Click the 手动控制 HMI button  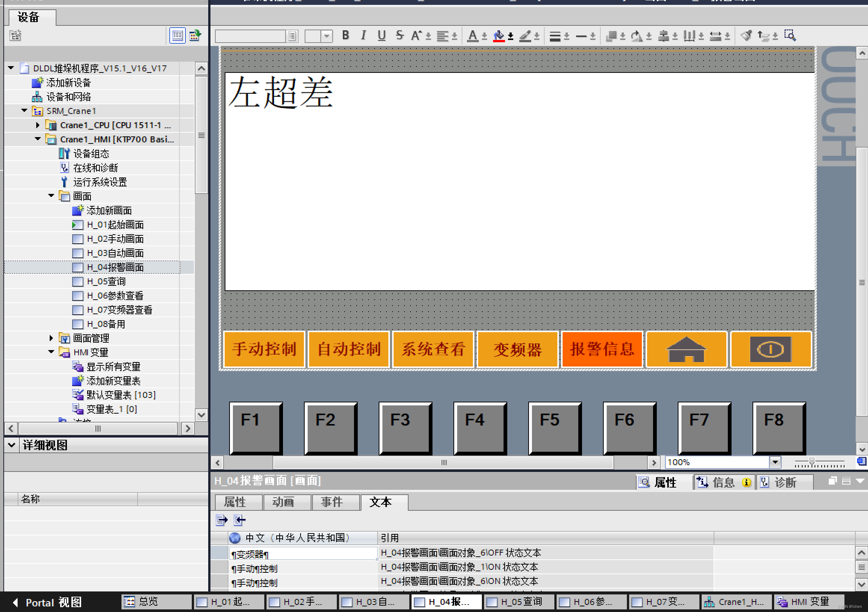coord(264,349)
